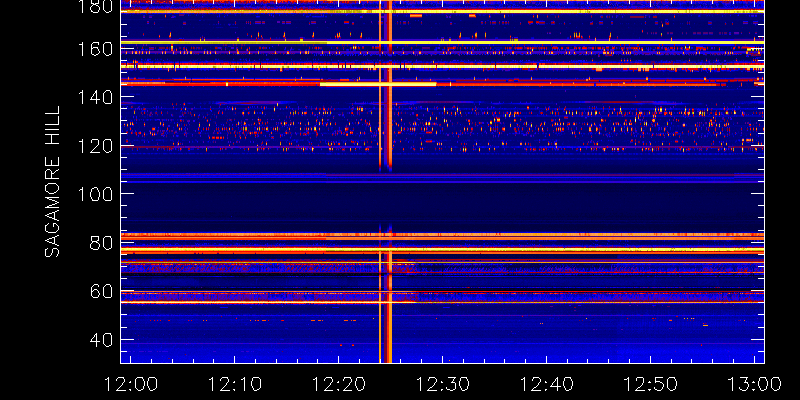Click the 100 frequency axis label

(x=95, y=194)
